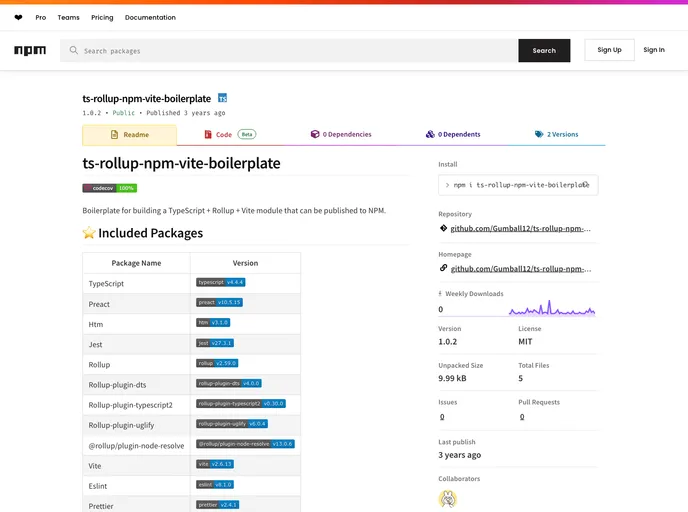Open the Pro menu item
The height and width of the screenshot is (512, 688).
coord(41,18)
